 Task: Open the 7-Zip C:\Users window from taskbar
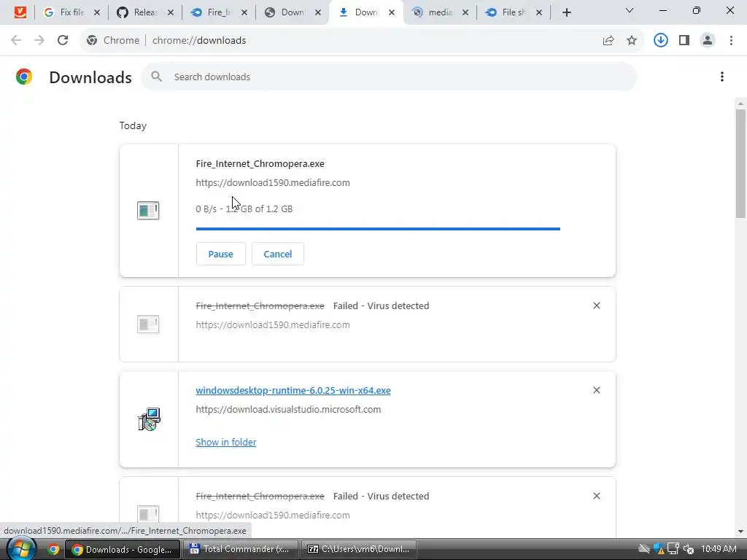click(x=358, y=549)
